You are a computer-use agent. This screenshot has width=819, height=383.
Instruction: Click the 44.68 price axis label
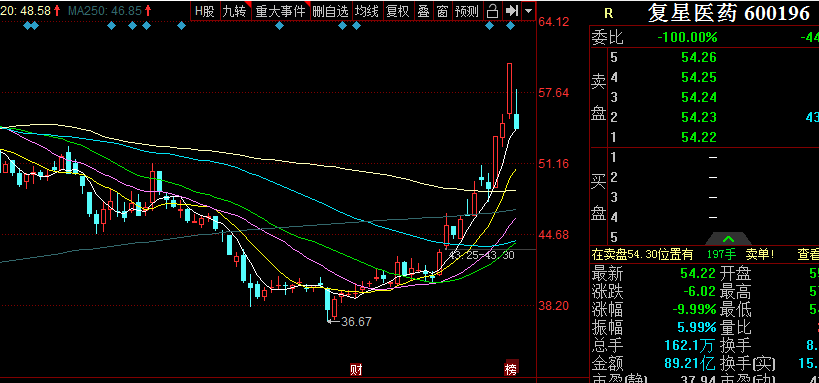(x=553, y=235)
